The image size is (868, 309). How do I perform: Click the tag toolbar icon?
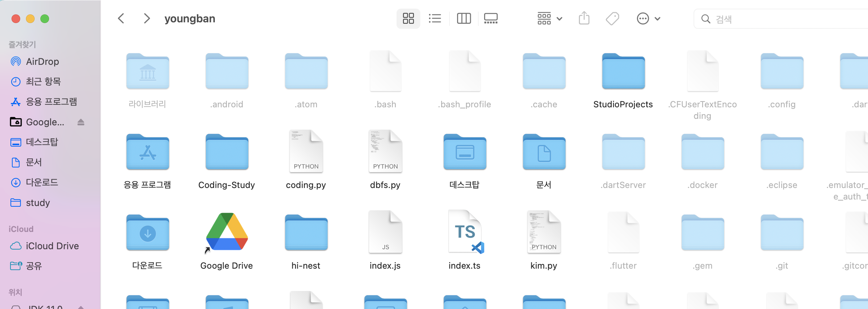coord(612,18)
